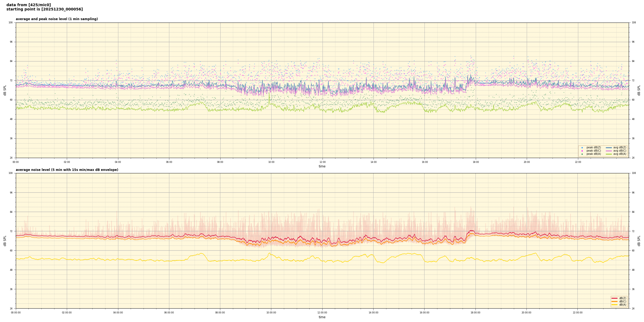Viewport: 644px width, 322px height.
Task: Click the 12:00 tick label on top chart
Action: [x=322, y=162]
